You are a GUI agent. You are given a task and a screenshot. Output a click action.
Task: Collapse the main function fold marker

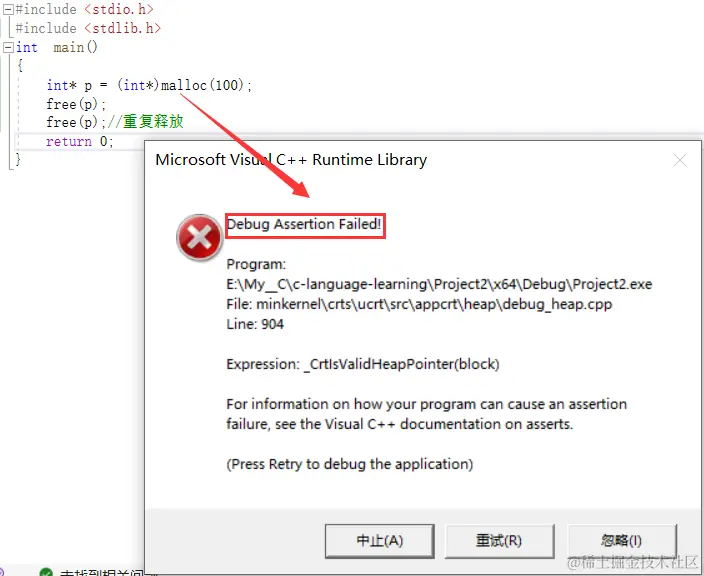click(8, 47)
